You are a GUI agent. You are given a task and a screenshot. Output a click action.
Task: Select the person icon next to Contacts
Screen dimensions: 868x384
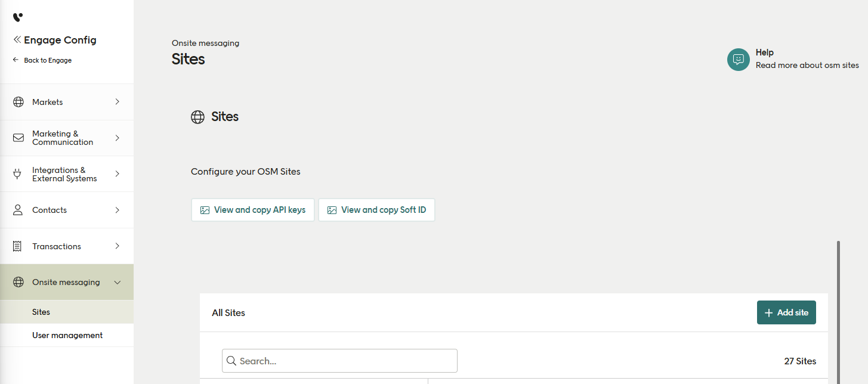click(x=17, y=210)
